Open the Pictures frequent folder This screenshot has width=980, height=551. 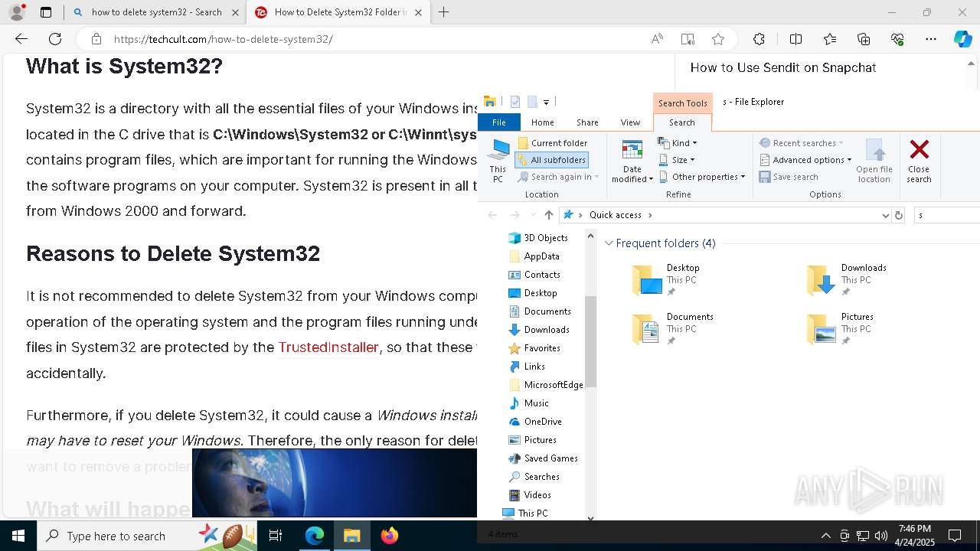point(839,329)
